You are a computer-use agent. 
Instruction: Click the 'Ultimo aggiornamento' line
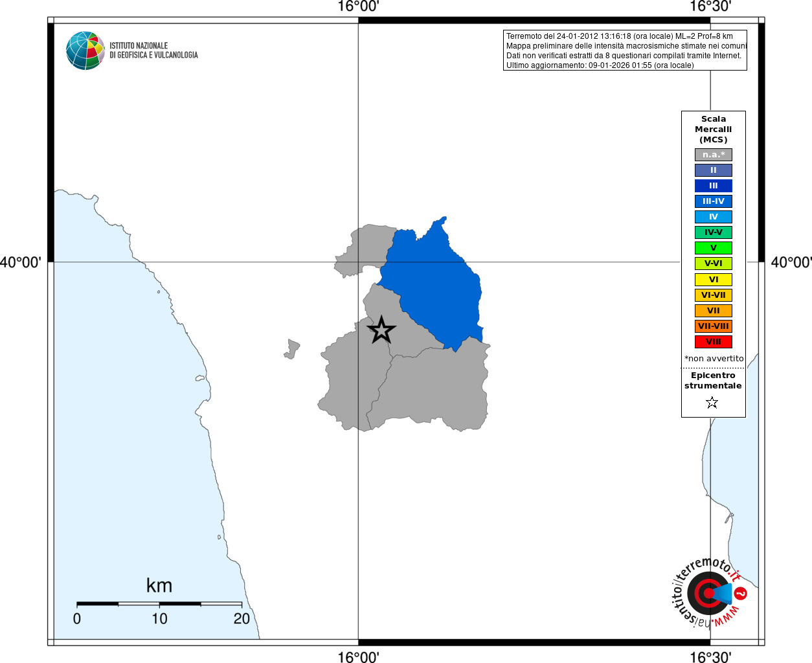[600, 65]
